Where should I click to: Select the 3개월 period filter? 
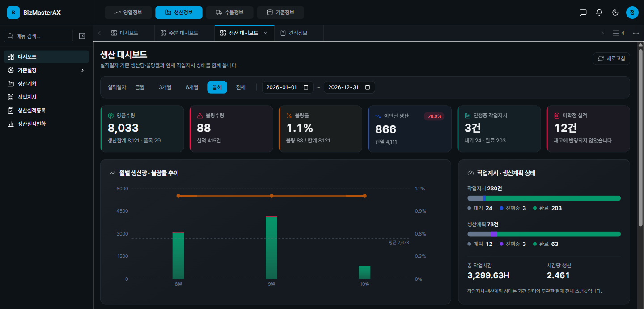pos(165,87)
